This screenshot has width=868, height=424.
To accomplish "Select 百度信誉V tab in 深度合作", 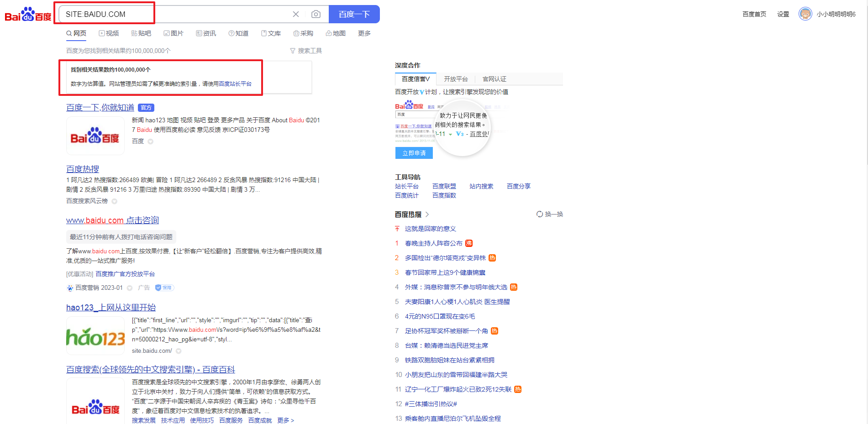I will tap(416, 79).
